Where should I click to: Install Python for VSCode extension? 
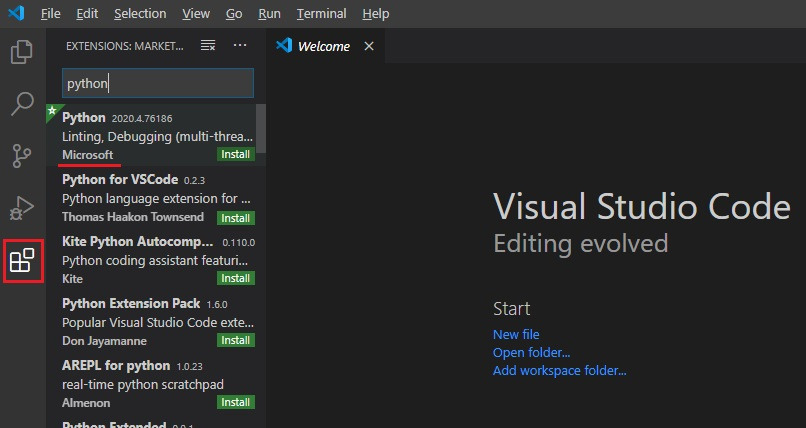tap(236, 218)
